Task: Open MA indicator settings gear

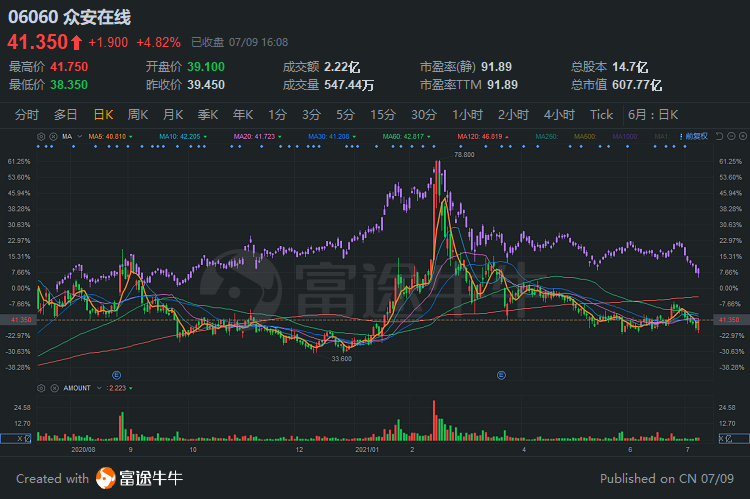Action: [41, 136]
